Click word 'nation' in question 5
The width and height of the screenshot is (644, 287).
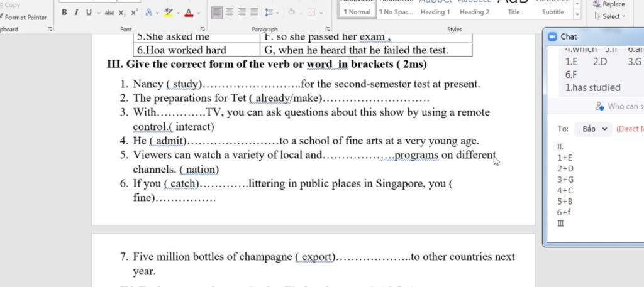point(200,170)
